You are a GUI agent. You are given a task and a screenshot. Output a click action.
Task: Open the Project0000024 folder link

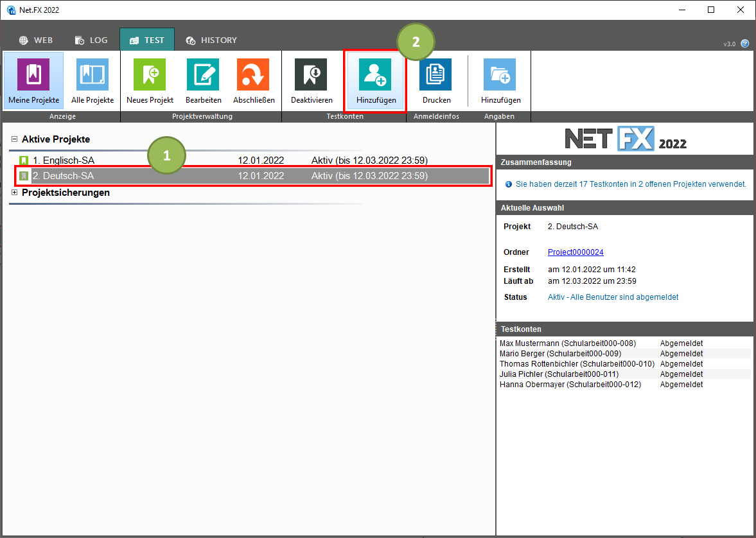576,252
